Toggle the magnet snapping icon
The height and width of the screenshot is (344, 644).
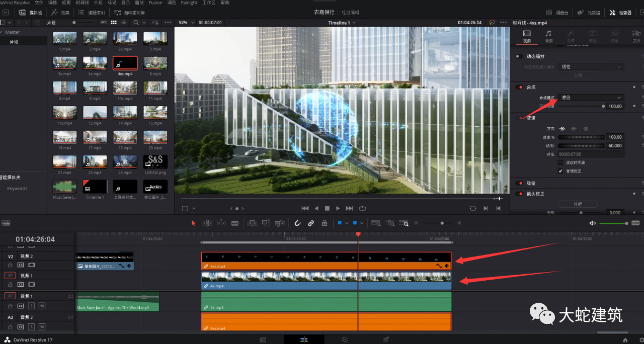pos(297,223)
